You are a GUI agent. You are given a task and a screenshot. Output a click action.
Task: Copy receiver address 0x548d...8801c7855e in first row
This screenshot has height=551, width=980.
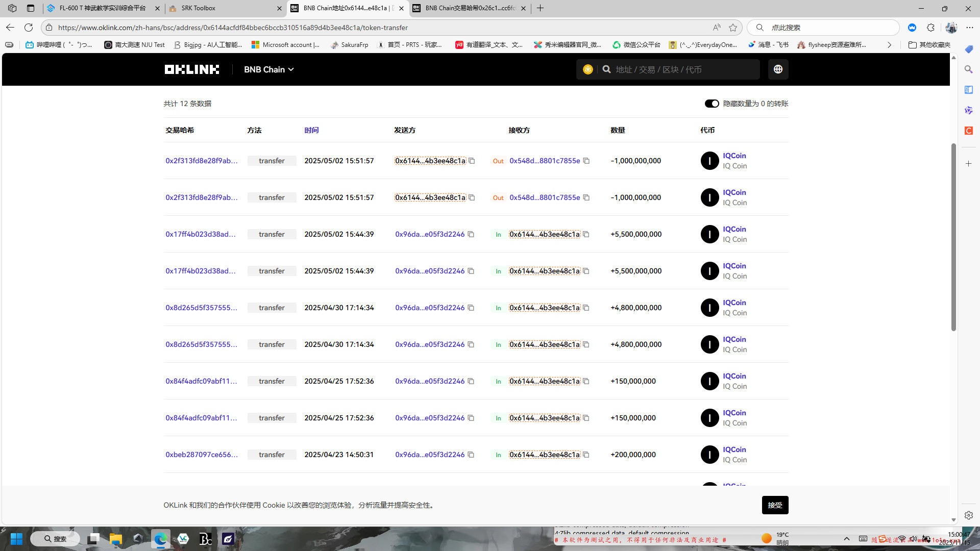click(586, 161)
